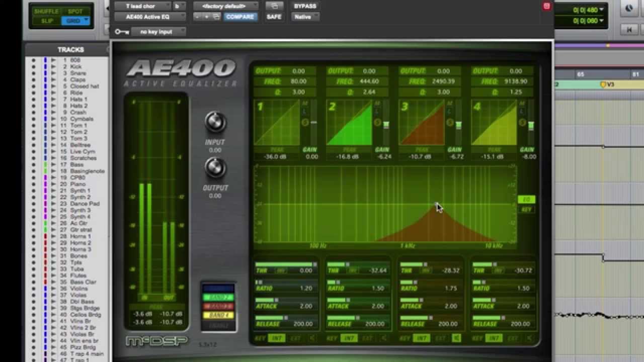Viewport: 644px width, 362px height.
Task: Open the GRID mode dropdown arrow
Action: coord(87,21)
